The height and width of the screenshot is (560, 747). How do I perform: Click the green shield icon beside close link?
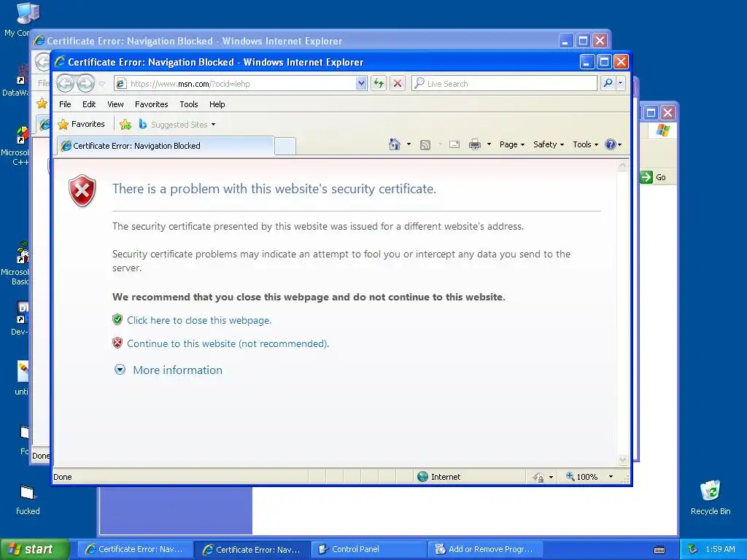coord(117,319)
